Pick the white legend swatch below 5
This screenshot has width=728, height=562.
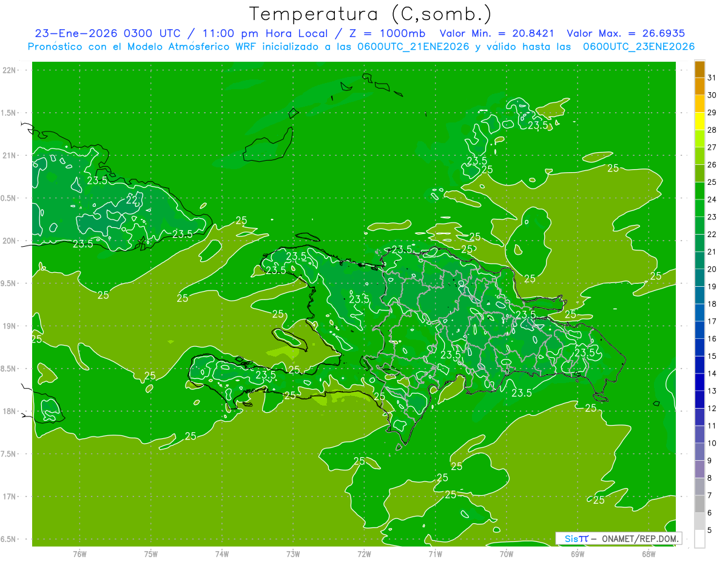700,539
